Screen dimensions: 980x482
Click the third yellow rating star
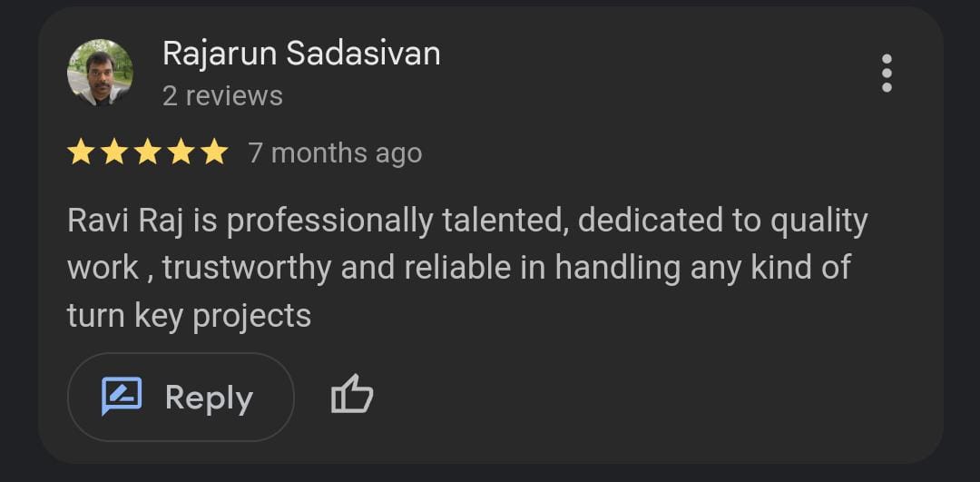pos(148,152)
